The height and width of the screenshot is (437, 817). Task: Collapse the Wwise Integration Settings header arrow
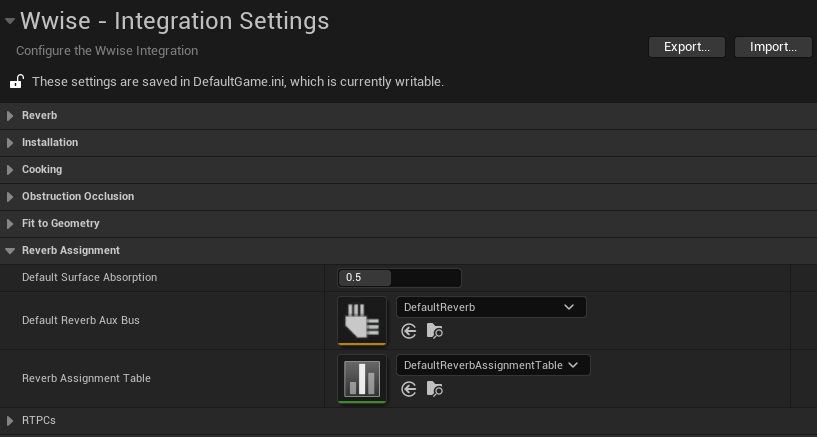10,20
